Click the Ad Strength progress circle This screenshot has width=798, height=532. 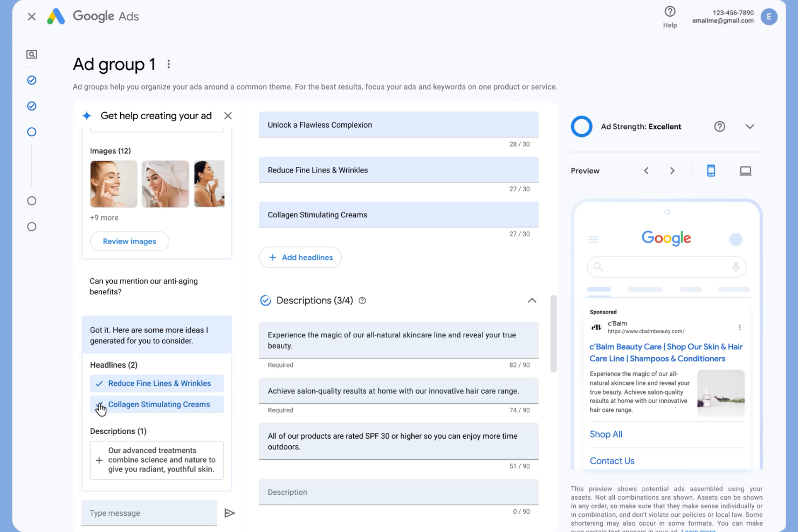[582, 127]
